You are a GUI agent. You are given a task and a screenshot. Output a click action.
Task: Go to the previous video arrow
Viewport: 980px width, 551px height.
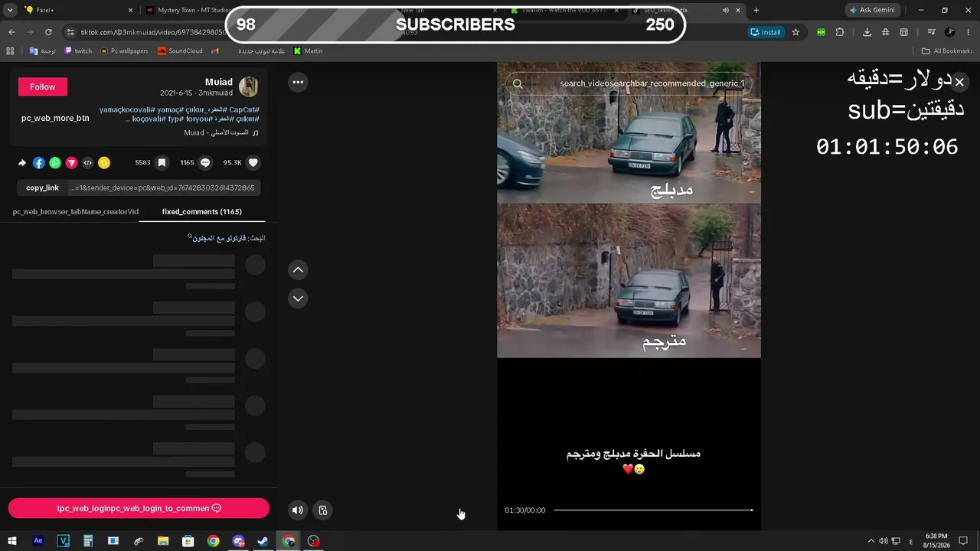point(298,269)
